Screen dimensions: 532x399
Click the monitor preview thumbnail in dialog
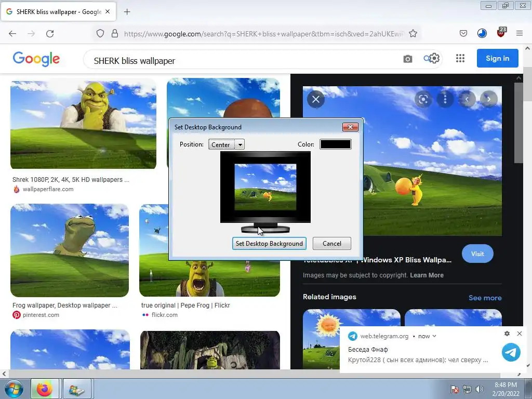[265, 187]
